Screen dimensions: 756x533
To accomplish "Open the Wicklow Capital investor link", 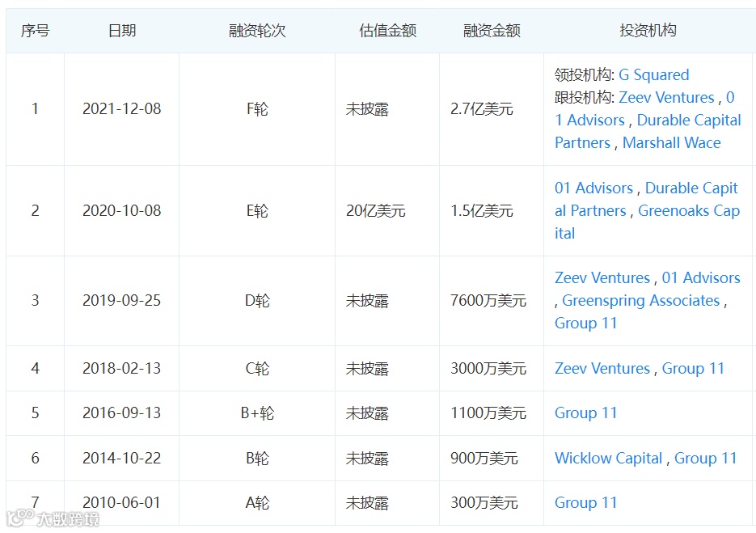I will pyautogui.click(x=609, y=459).
